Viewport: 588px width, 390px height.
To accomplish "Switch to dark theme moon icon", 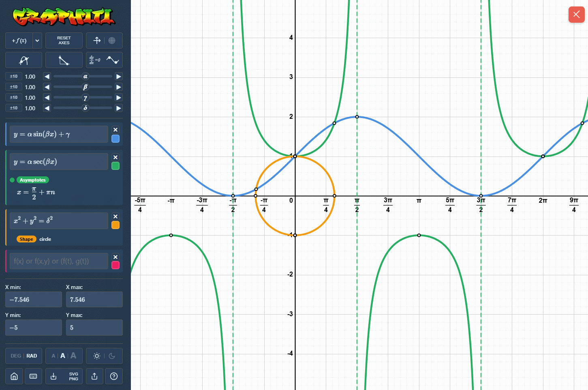I will [112, 356].
